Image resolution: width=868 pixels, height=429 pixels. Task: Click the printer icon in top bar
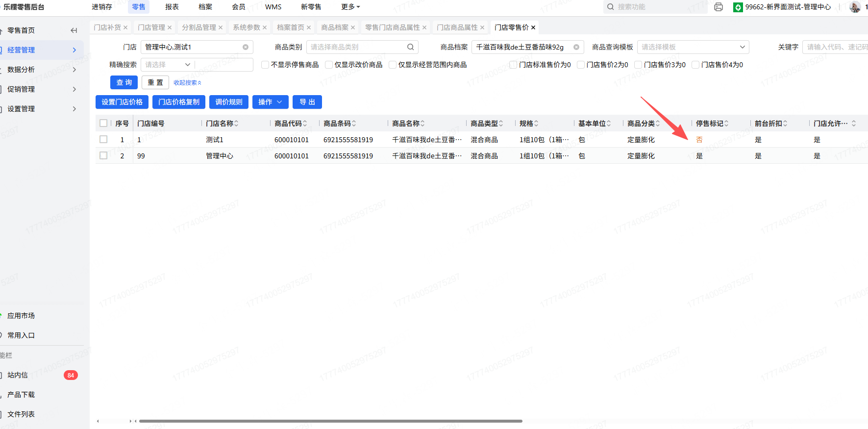pyautogui.click(x=719, y=7)
